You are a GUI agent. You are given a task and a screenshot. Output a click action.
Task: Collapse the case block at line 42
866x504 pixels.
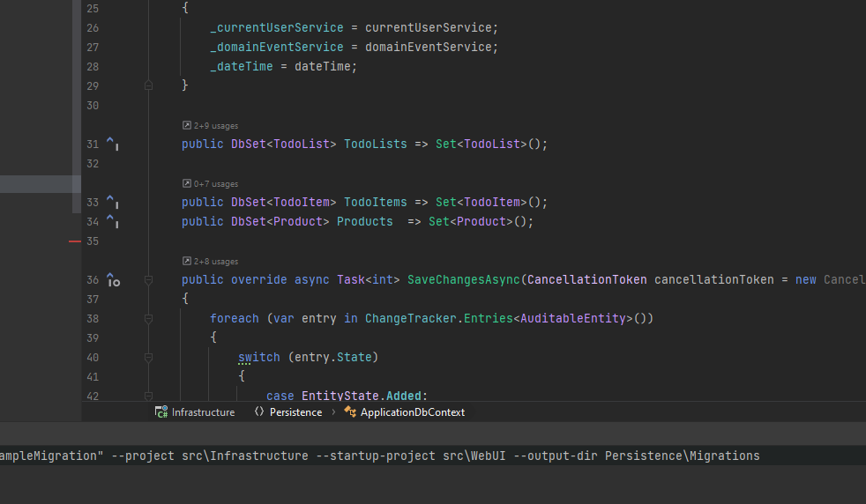coord(148,396)
